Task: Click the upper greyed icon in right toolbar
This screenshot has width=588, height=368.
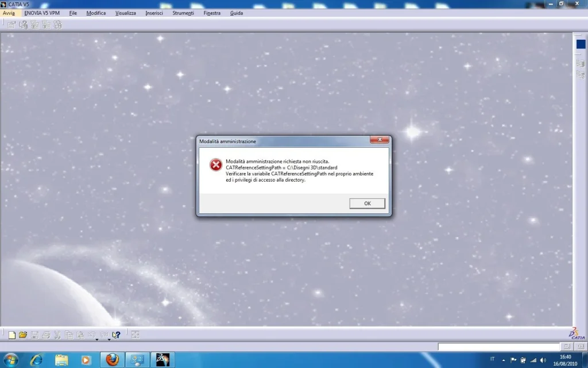Action: 581,63
